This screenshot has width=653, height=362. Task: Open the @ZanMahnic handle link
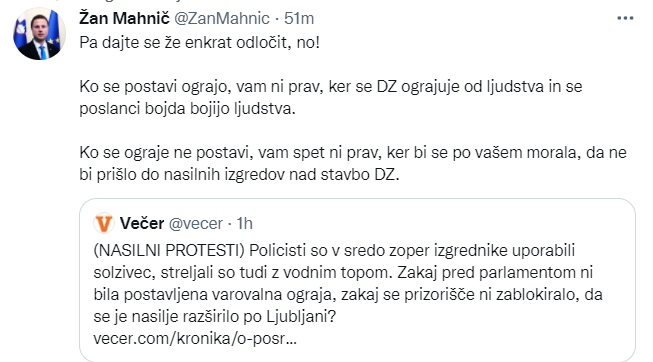tap(222, 18)
